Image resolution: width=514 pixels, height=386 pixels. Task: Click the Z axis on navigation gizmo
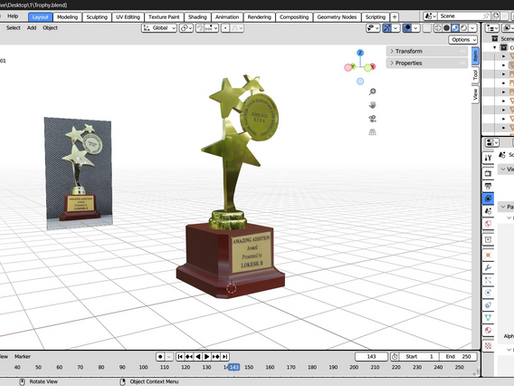360,53
